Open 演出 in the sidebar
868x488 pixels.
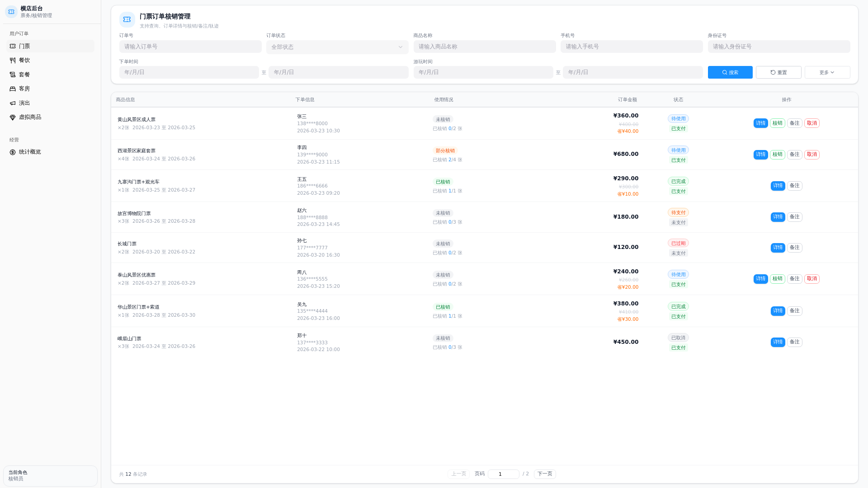click(50, 103)
